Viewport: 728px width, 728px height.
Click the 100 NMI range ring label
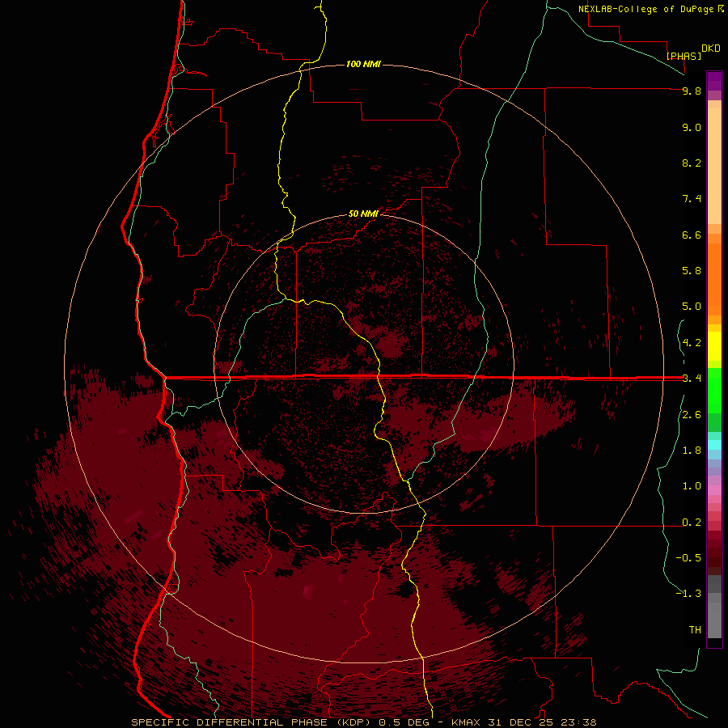[363, 64]
